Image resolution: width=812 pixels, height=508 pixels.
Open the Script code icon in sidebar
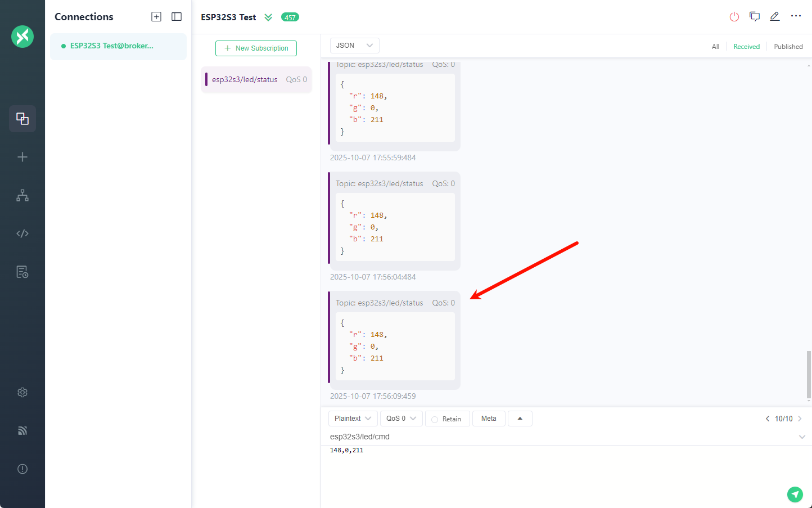point(22,233)
